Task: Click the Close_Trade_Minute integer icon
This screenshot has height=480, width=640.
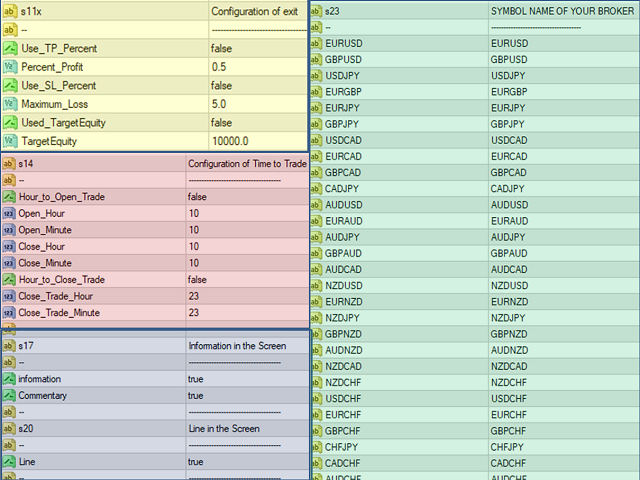Action: [9, 313]
